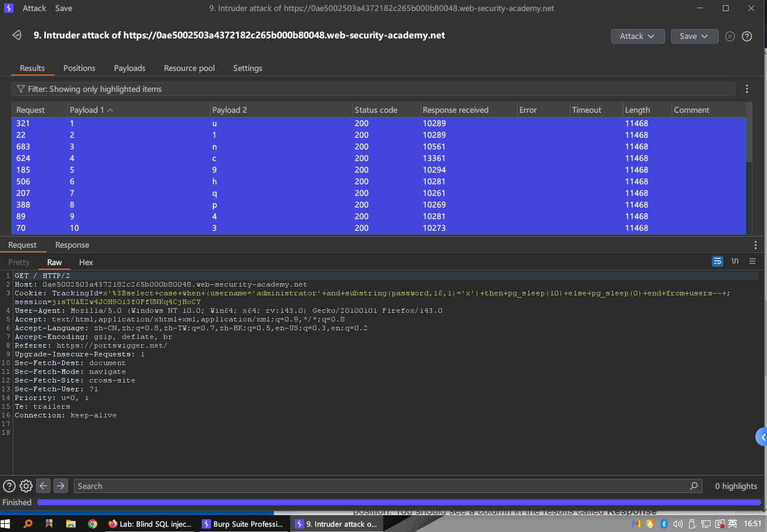Open the Attack menu in the menu bar

pyautogui.click(x=34, y=8)
